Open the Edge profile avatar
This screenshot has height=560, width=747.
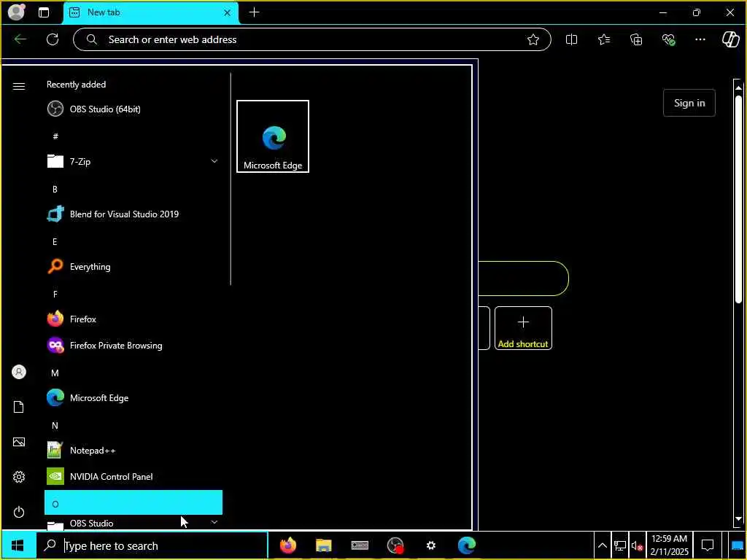click(x=16, y=12)
